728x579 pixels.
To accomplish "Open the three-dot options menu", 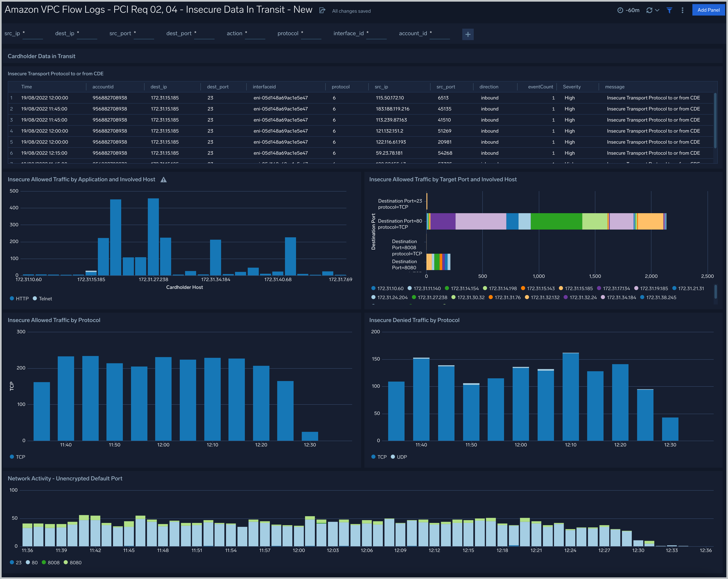I will [682, 10].
